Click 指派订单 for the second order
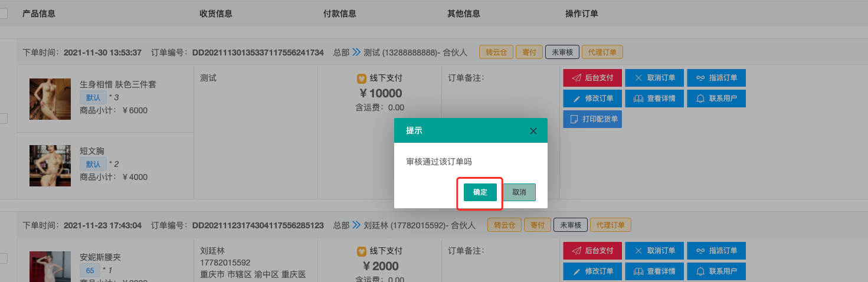This screenshot has width=868, height=282. tap(716, 251)
